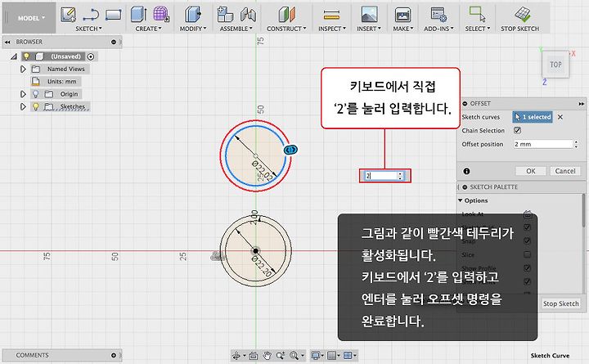This screenshot has height=364, width=589.
Task: Expand the Origin tree node
Action: pyautogui.click(x=23, y=94)
